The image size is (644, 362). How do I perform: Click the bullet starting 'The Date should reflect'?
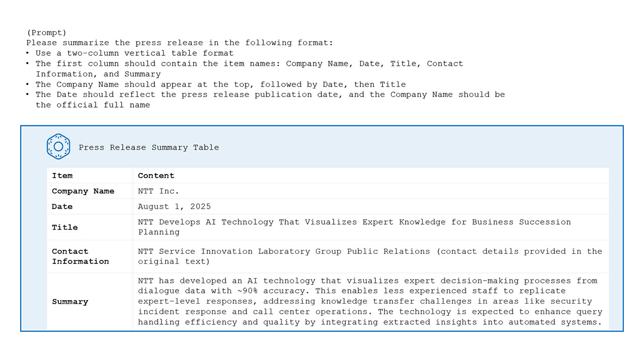pyautogui.click(x=270, y=95)
